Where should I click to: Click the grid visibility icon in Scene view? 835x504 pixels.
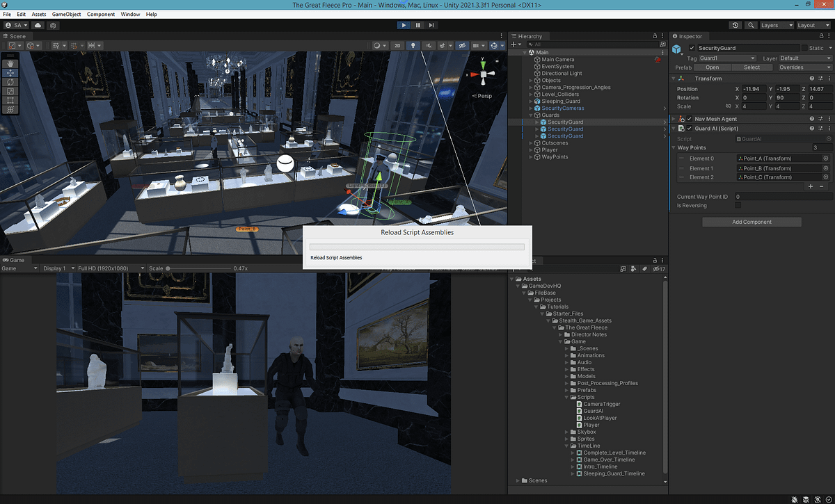pyautogui.click(x=476, y=45)
